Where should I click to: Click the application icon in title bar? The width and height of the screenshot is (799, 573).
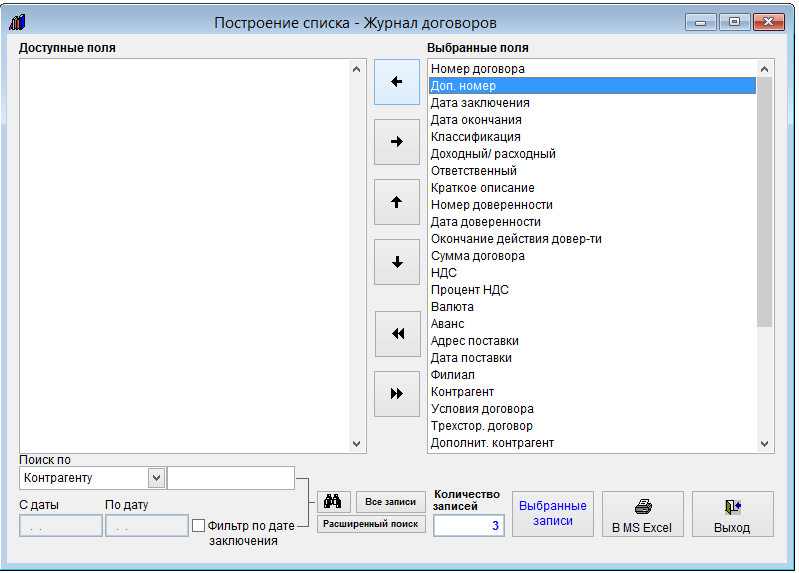pos(17,22)
